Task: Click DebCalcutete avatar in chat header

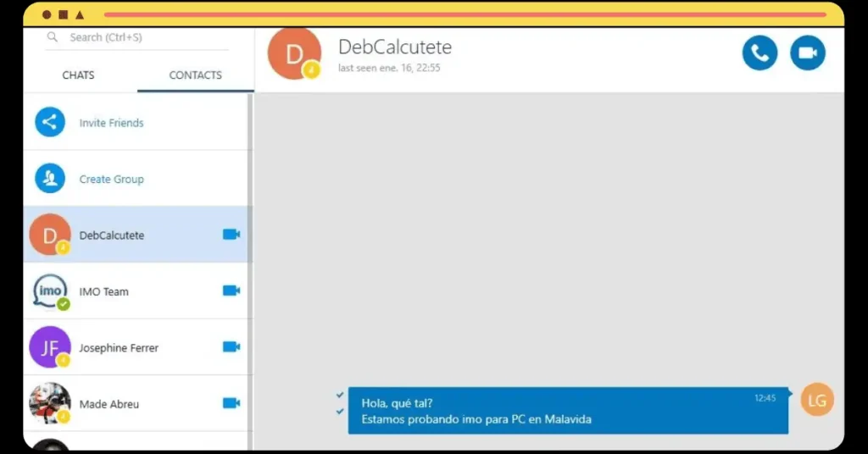Action: pos(294,53)
